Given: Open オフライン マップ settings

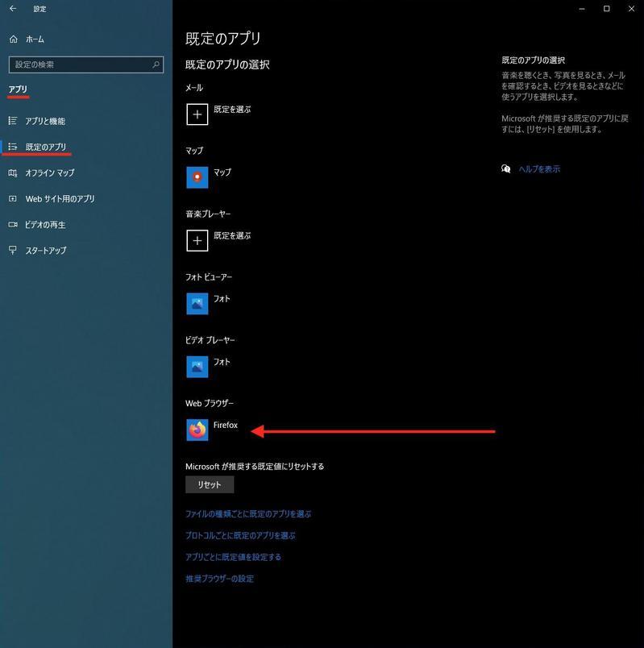Looking at the screenshot, I should tap(50, 172).
